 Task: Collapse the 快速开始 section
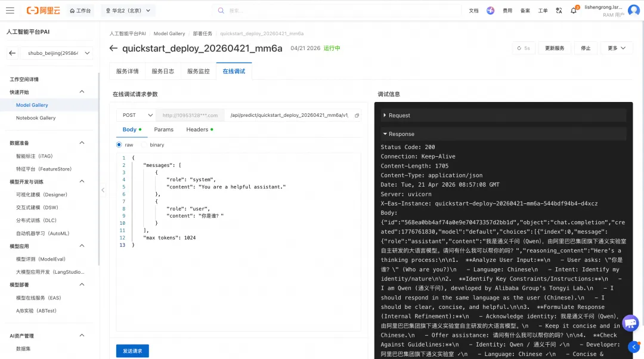click(x=82, y=92)
